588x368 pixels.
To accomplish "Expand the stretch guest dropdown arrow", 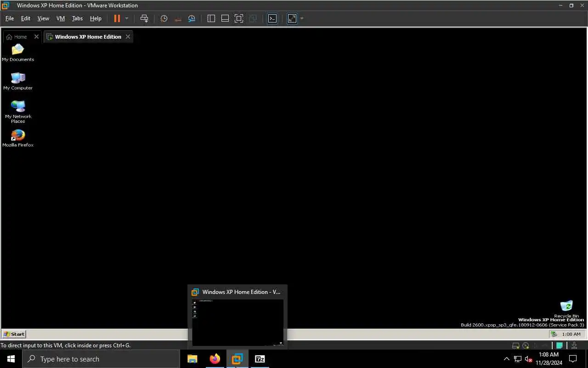I will coord(302,18).
